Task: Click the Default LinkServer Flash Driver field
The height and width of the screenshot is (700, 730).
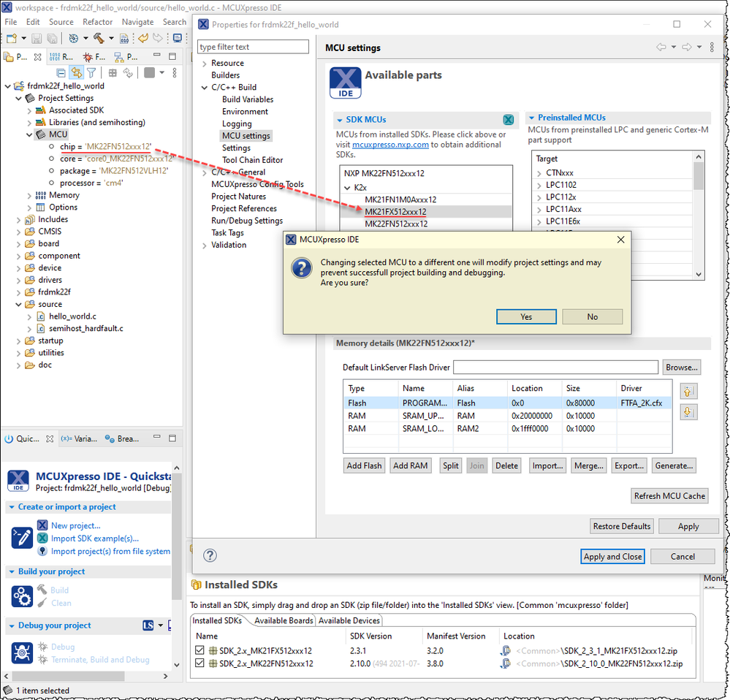Action: coord(555,368)
